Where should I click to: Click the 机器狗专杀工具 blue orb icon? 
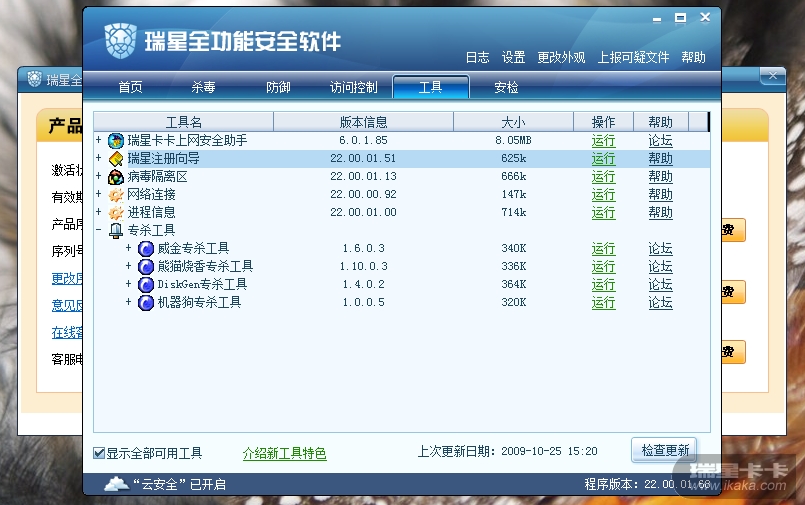[x=146, y=302]
